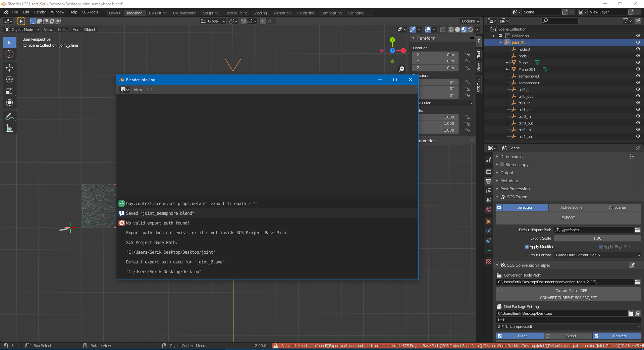Switch to the Shading workspace tab
Viewport: 644px width, 350px height.
(x=260, y=13)
